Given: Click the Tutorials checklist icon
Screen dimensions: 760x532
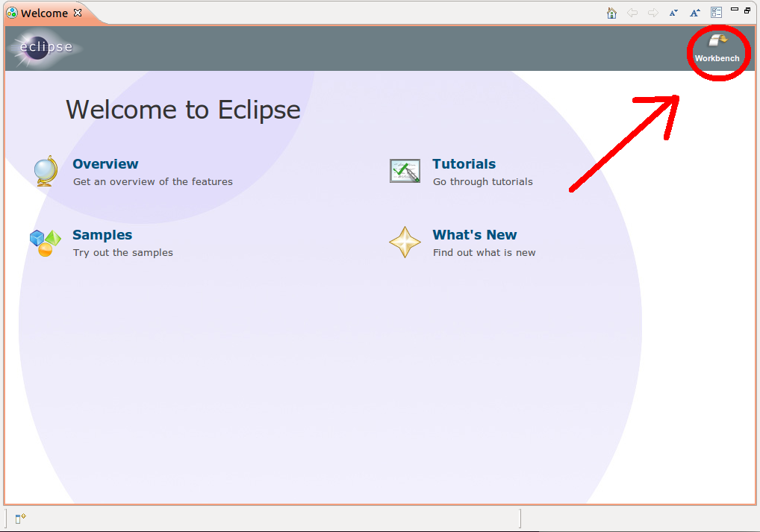Looking at the screenshot, I should click(x=405, y=171).
